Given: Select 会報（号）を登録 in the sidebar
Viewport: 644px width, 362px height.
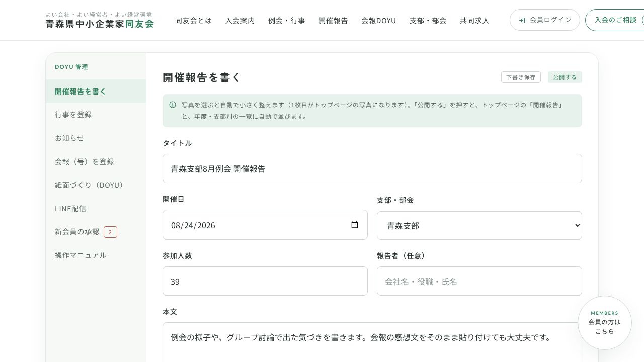Looking at the screenshot, I should tap(96, 161).
